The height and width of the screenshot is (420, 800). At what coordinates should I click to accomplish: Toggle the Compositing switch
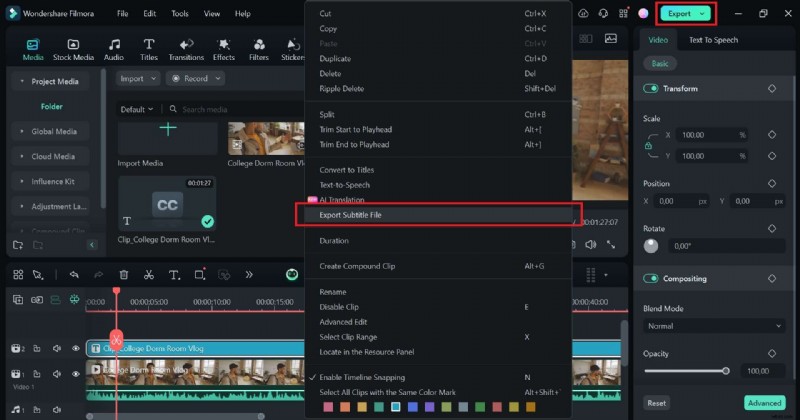pyautogui.click(x=652, y=279)
